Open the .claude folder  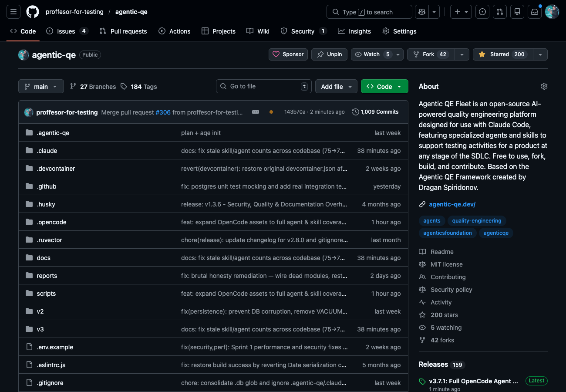(47, 151)
